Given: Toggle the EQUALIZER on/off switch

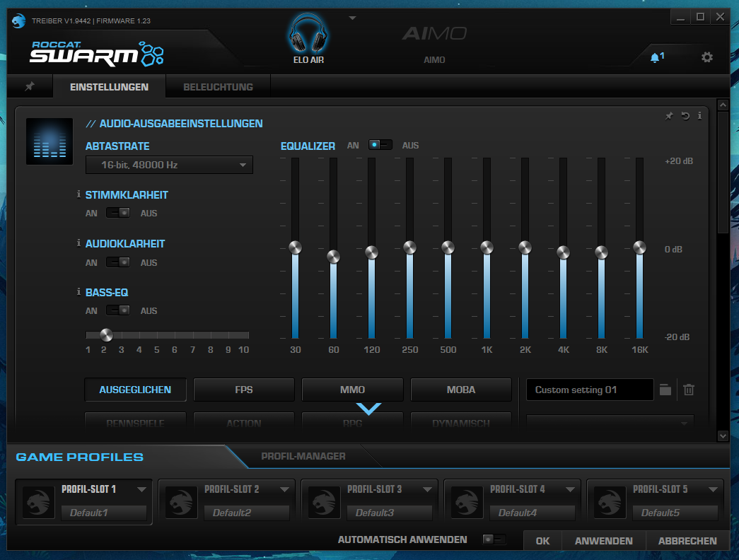Looking at the screenshot, I should pos(380,145).
